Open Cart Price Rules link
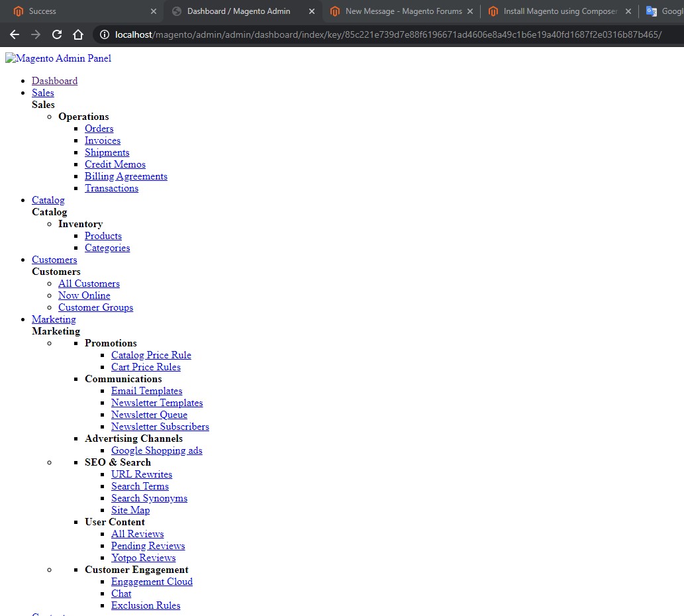684x616 pixels. tap(146, 367)
